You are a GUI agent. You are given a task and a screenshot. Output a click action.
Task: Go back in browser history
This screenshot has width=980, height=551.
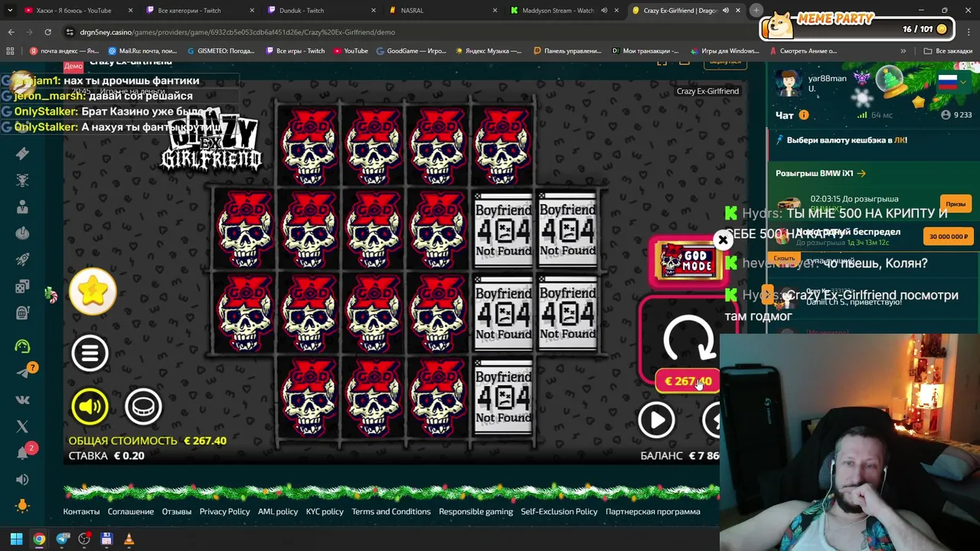[11, 32]
